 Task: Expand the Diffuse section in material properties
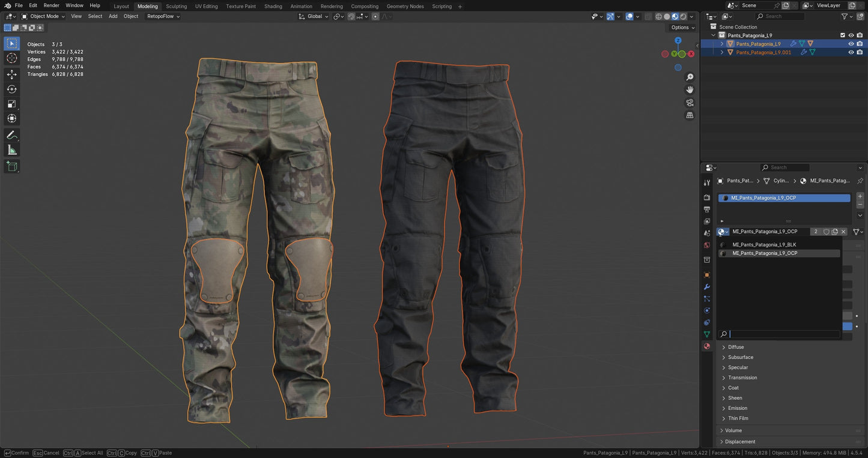point(735,347)
